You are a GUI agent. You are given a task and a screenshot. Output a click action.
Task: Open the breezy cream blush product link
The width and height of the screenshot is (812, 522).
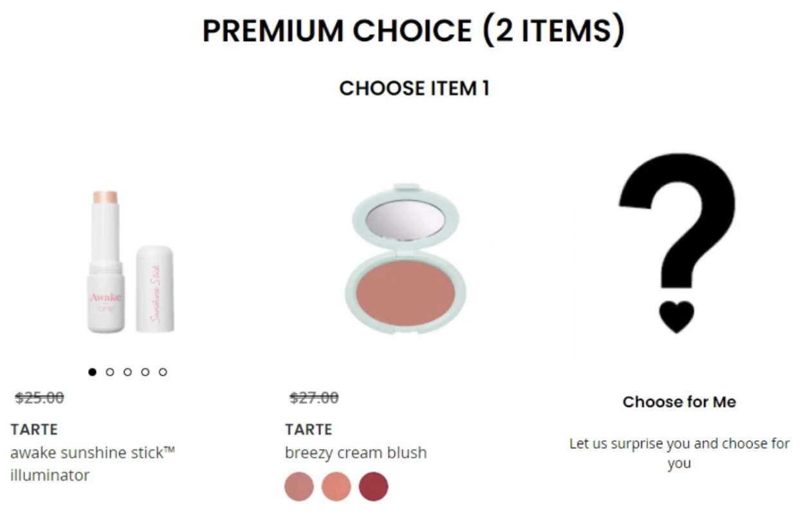click(x=356, y=453)
